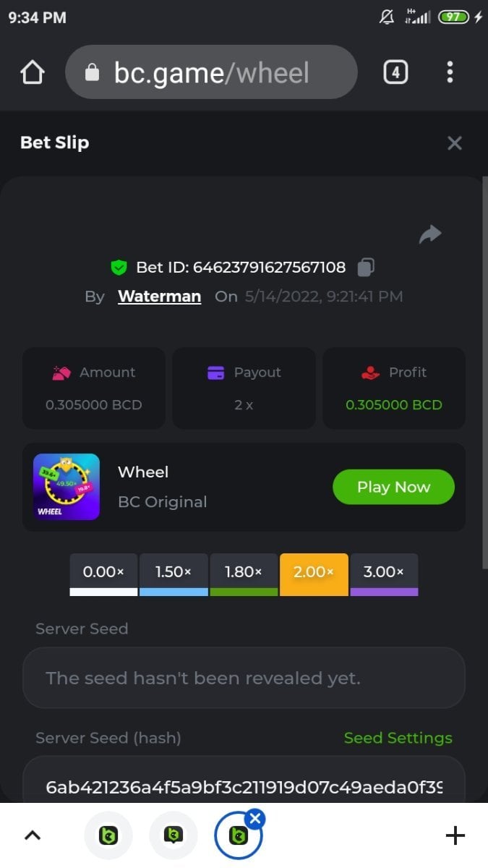Screen dimensions: 488x868
Task: Click the green verified shield icon
Action: click(x=119, y=268)
